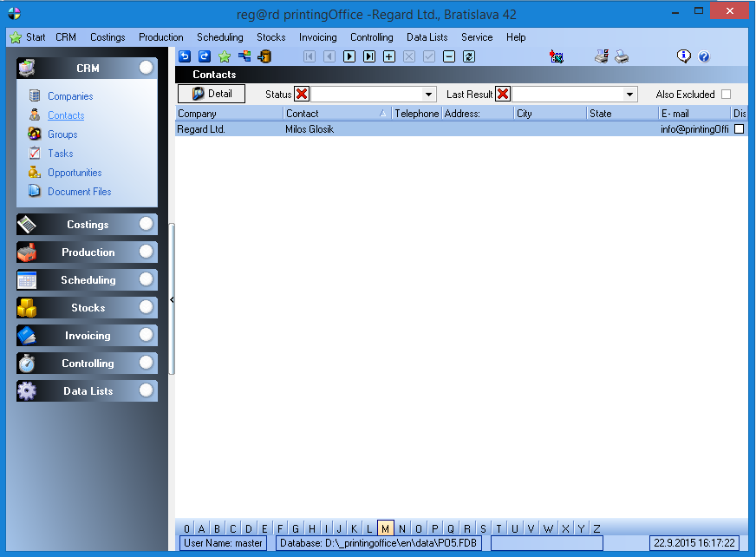Open the Status dropdown list
The width and height of the screenshot is (756, 557).
tap(429, 95)
